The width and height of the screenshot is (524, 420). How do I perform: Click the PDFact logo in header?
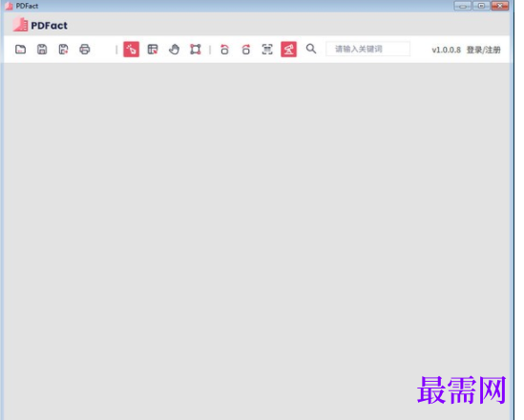pos(40,25)
